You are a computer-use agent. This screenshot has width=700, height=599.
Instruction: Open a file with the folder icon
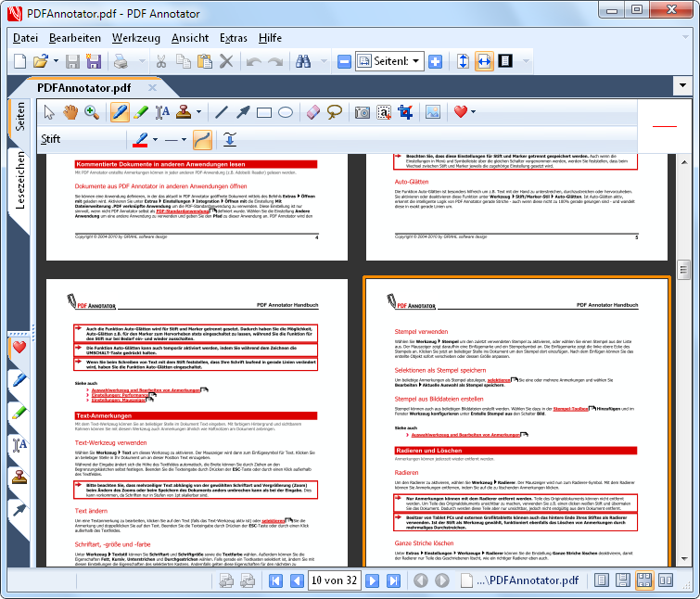[41, 61]
